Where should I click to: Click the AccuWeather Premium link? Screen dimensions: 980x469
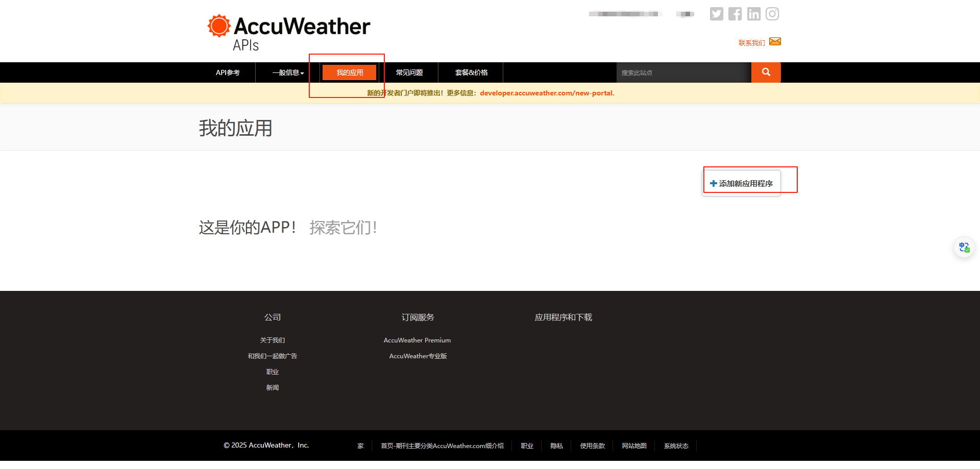(417, 340)
